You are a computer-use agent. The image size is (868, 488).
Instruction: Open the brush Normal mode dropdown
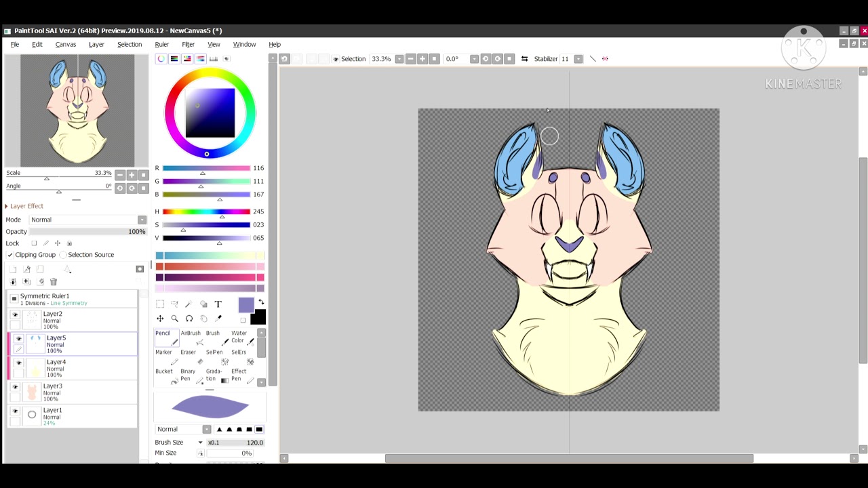click(x=184, y=429)
